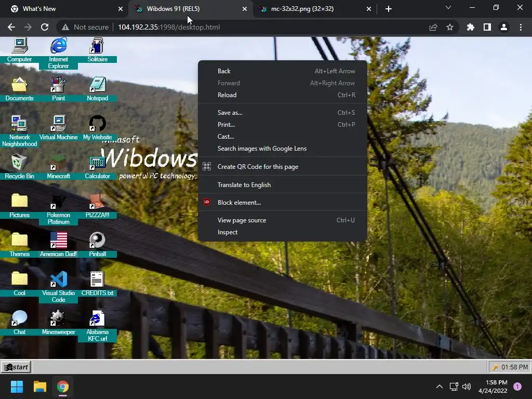Viewport: 532px width, 399px height.
Task: Open the Extensions puzzle icon
Action: point(471,27)
